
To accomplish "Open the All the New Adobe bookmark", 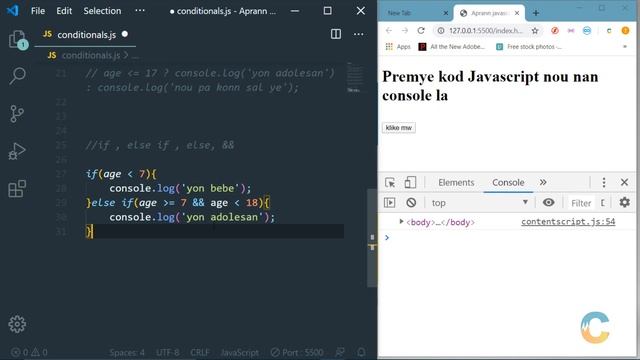I will click(451, 47).
